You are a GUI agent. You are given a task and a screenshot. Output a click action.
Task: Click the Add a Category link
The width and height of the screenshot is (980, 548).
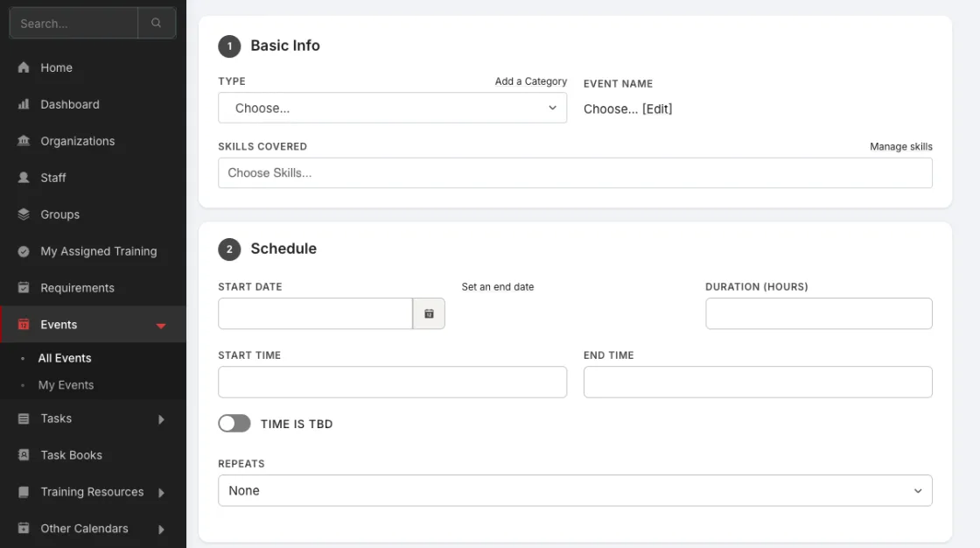coord(530,81)
